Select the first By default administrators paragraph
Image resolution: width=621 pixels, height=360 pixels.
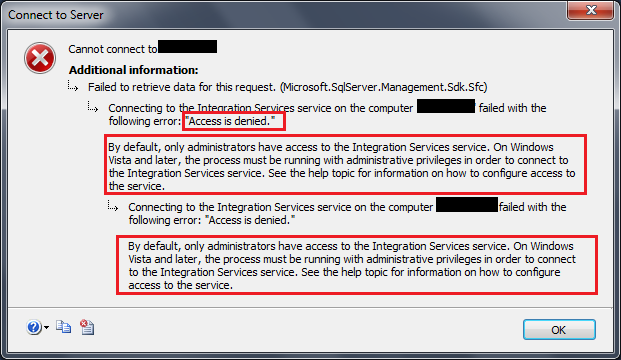(342, 166)
